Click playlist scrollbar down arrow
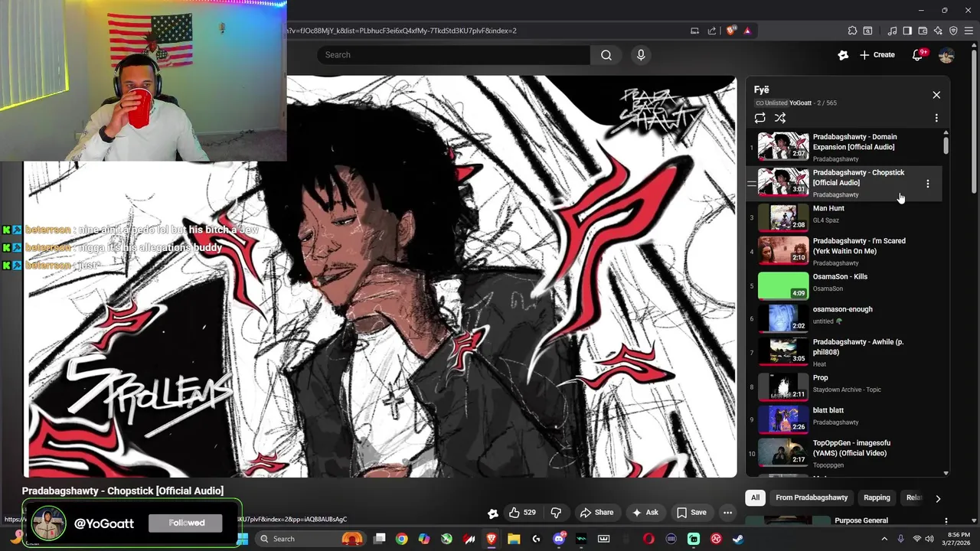The height and width of the screenshot is (551, 980). click(946, 473)
